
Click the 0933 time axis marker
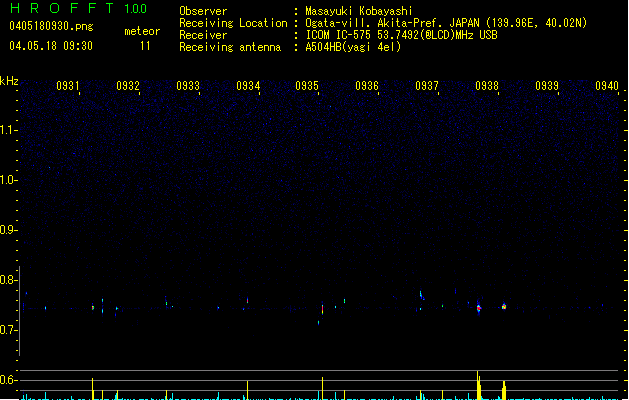188,85
